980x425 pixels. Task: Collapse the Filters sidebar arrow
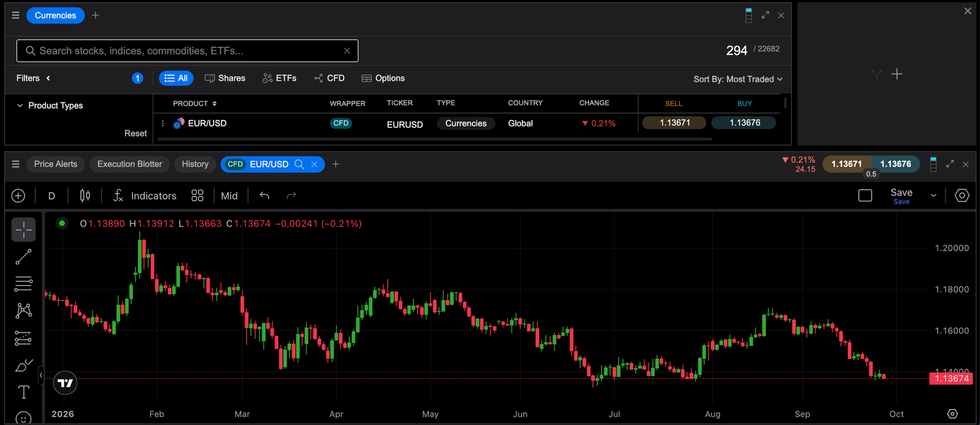click(48, 78)
